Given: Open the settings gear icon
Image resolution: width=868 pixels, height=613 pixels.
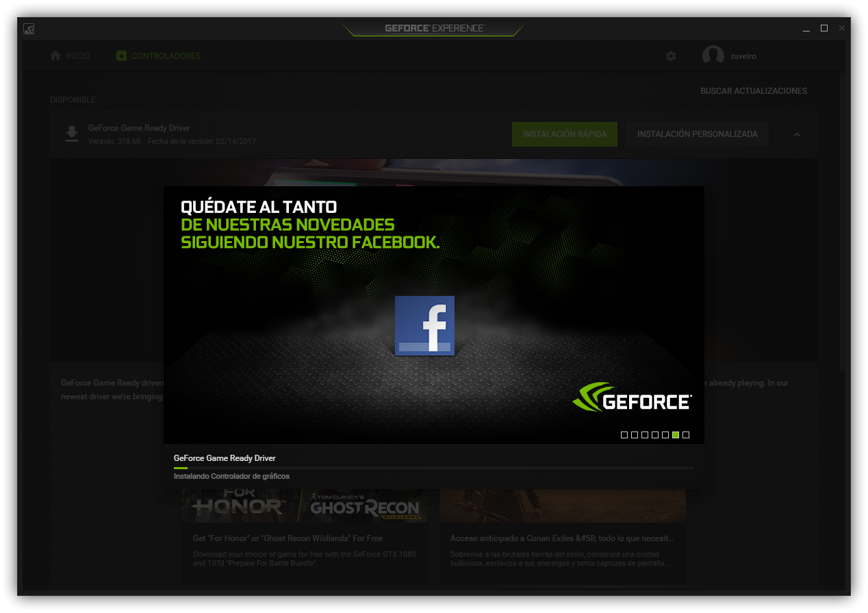Looking at the screenshot, I should coord(671,56).
